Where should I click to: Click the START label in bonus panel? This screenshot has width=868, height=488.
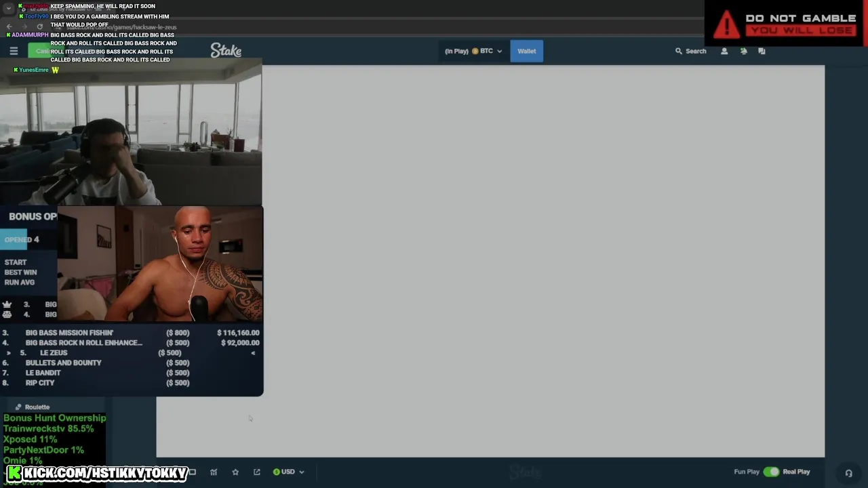[16, 262]
